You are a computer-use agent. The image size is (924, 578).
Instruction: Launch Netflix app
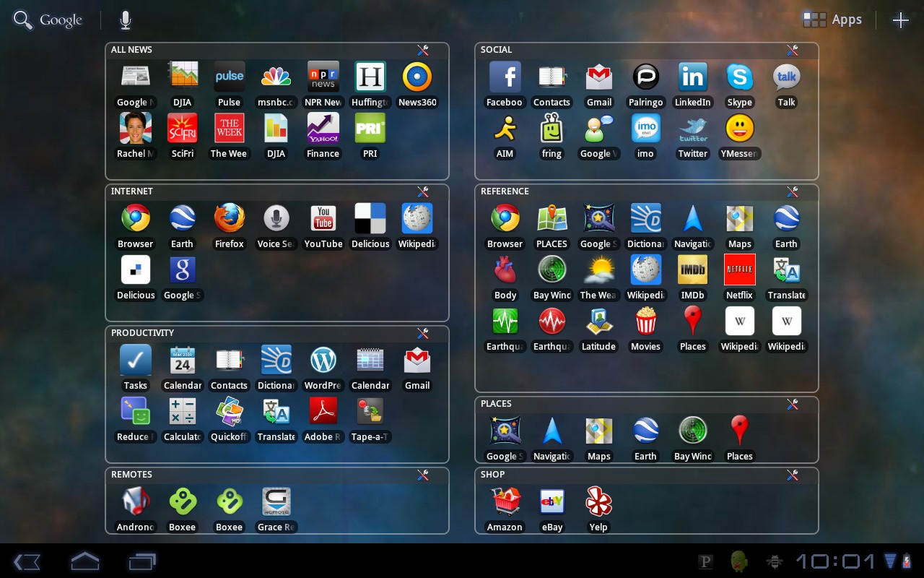pos(739,269)
